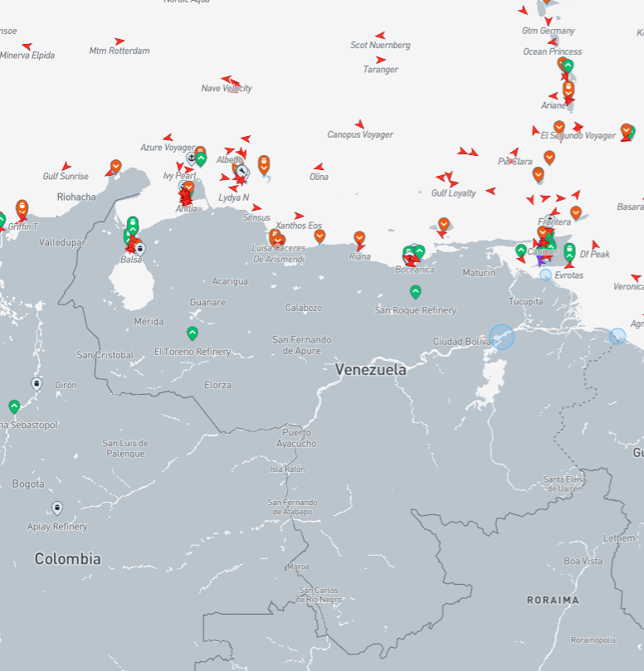644x671 pixels.
Task: Click the 'Evrotas' vessel label
Action: (569, 275)
